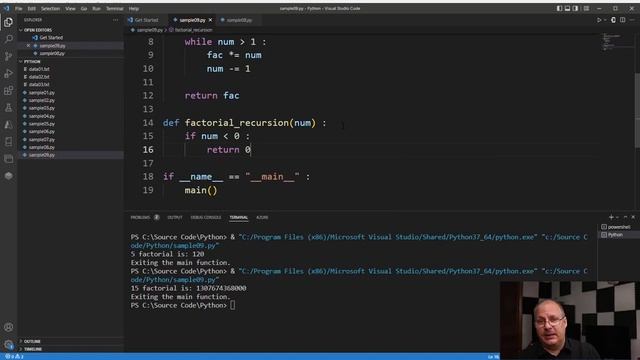Screen dimensions: 640x360
Task: Open the Azure view in activity bar
Action: (8, 125)
